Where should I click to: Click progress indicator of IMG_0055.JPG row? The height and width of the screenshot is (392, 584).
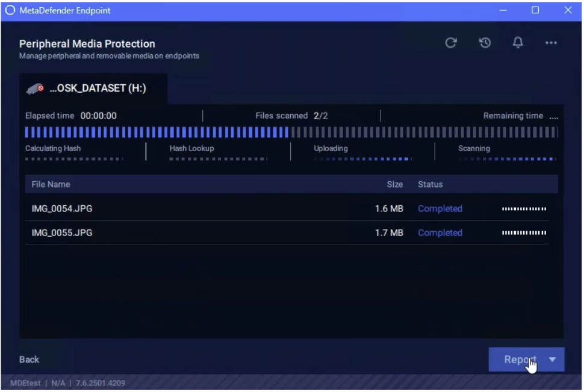(524, 233)
